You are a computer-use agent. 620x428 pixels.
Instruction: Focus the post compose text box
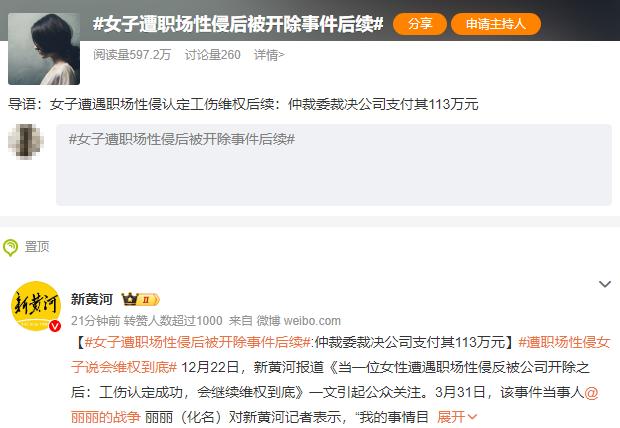(334, 165)
